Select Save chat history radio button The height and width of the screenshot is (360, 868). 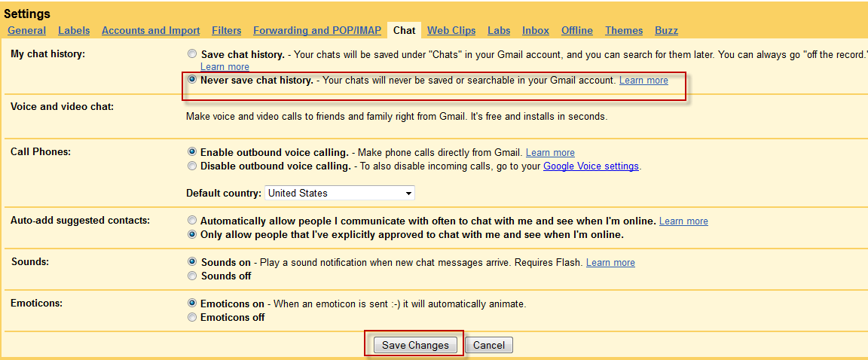coord(191,54)
